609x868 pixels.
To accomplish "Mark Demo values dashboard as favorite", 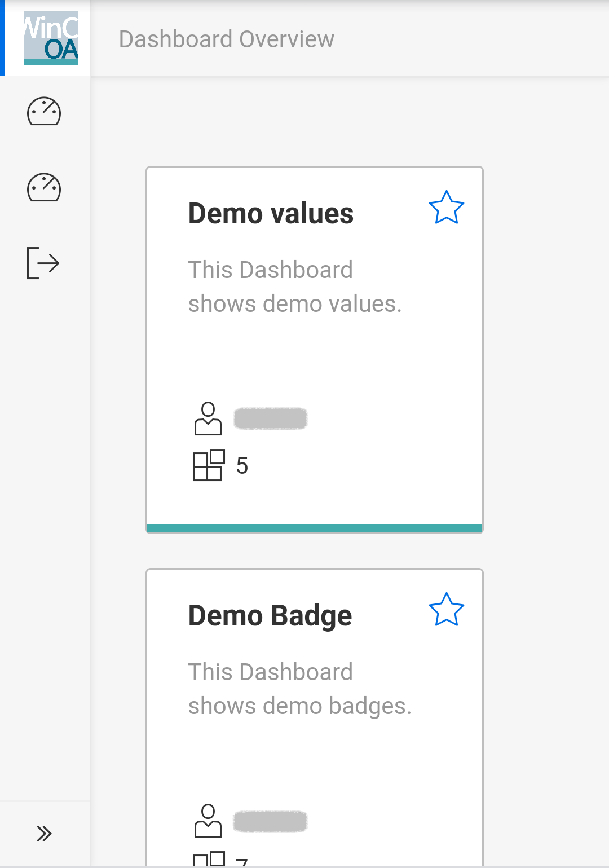I will tap(446, 208).
